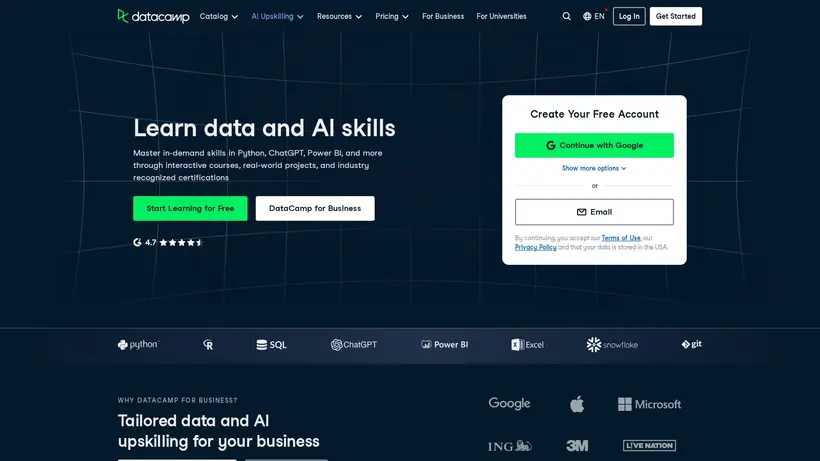
Task: Click the Apple company logo
Action: (x=577, y=404)
